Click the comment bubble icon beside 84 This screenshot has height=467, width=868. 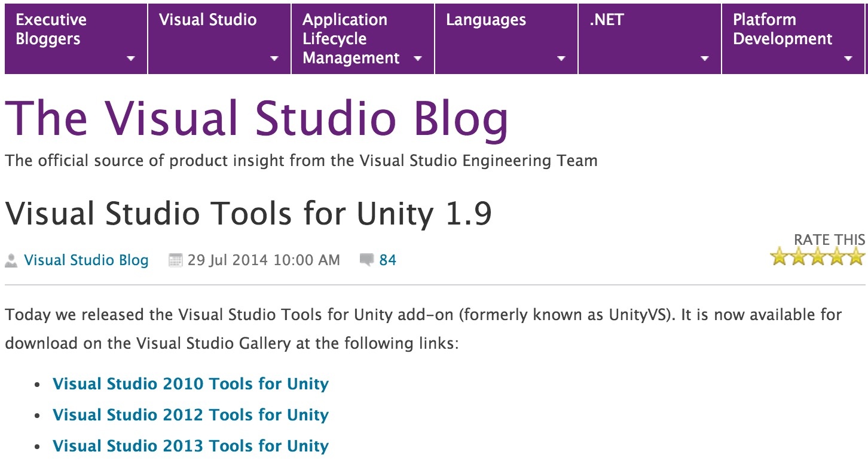[366, 260]
